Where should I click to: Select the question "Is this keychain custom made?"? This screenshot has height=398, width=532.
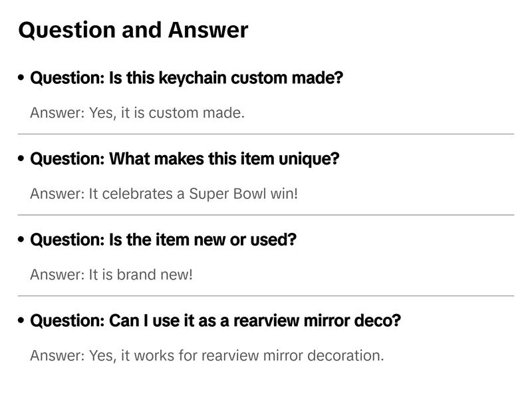point(186,78)
